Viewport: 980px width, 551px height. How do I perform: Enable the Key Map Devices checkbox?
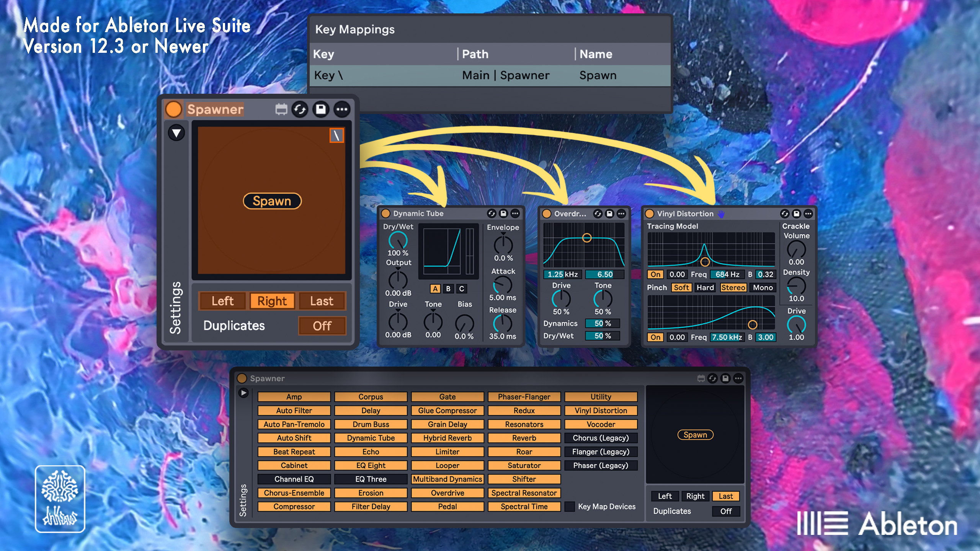click(570, 507)
